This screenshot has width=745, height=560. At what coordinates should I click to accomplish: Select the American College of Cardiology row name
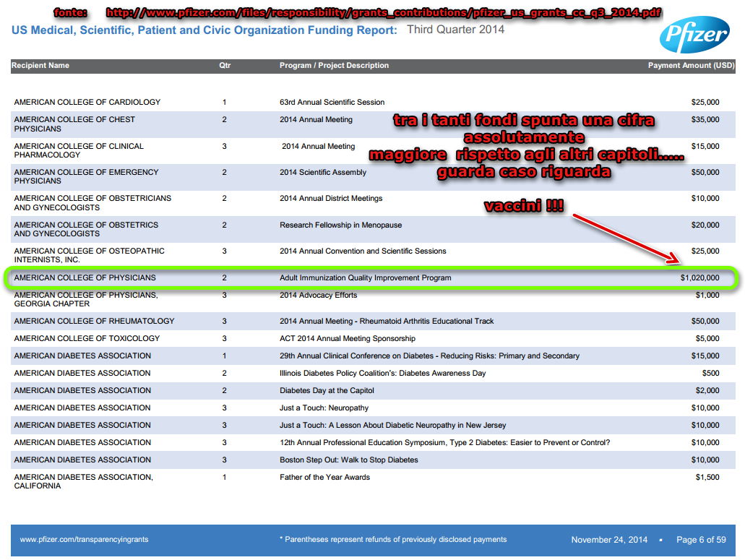[87, 102]
